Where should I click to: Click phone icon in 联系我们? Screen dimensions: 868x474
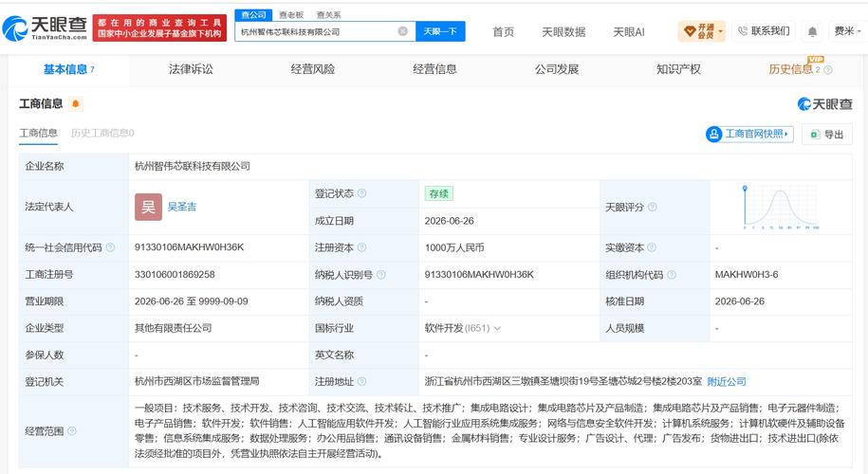[743, 31]
